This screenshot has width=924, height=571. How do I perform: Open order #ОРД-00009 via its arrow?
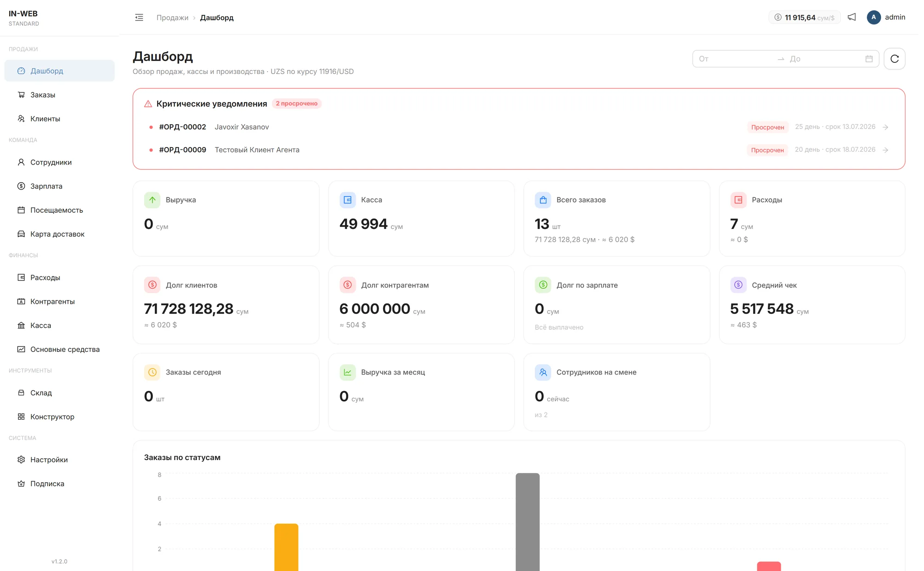885,150
